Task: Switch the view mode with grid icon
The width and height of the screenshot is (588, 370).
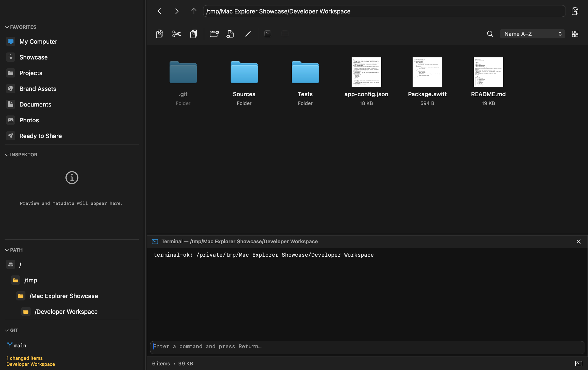Action: click(575, 34)
